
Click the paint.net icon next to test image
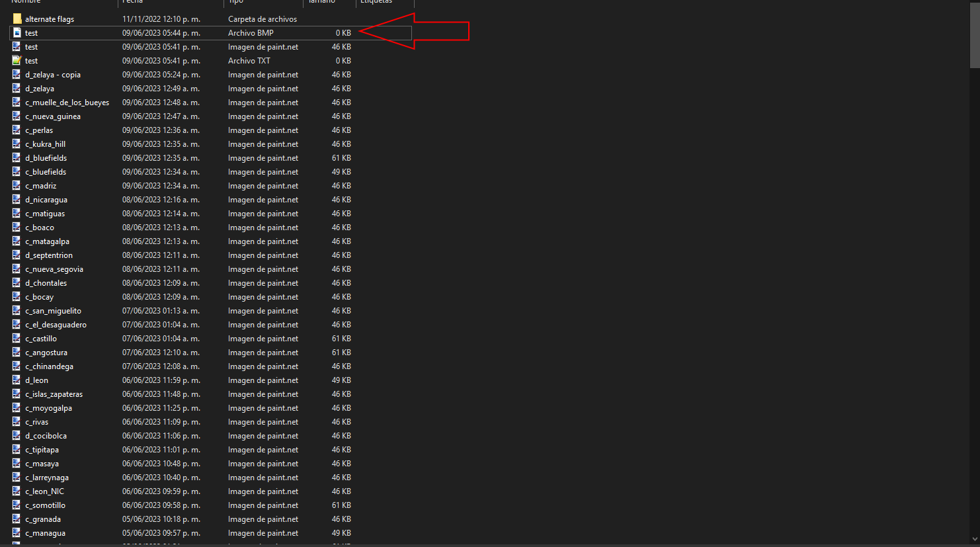(x=16, y=46)
